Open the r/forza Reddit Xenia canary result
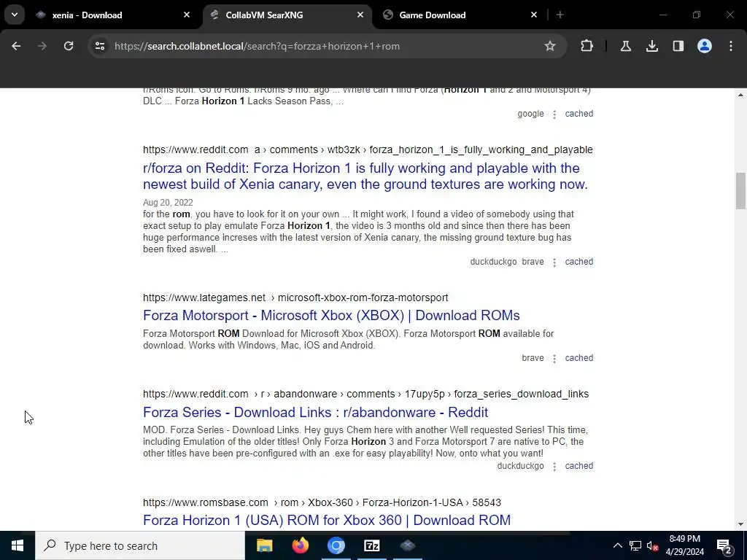The width and height of the screenshot is (747, 560). coord(365,176)
